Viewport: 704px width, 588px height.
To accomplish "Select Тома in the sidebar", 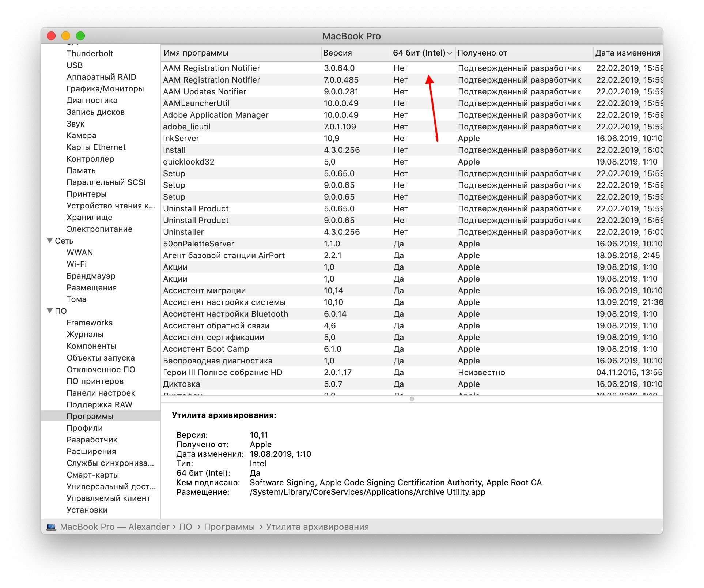I will coord(76,299).
